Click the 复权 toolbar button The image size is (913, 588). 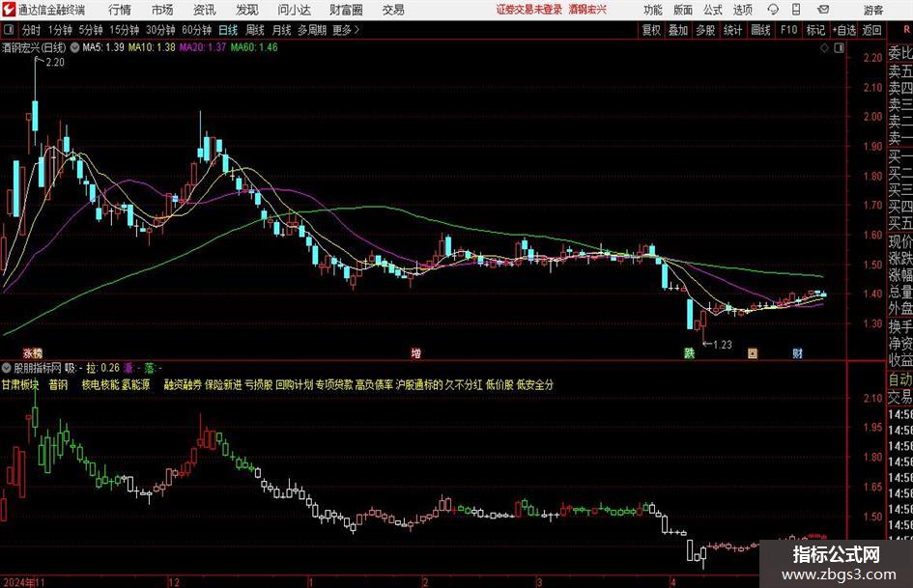pos(651,30)
